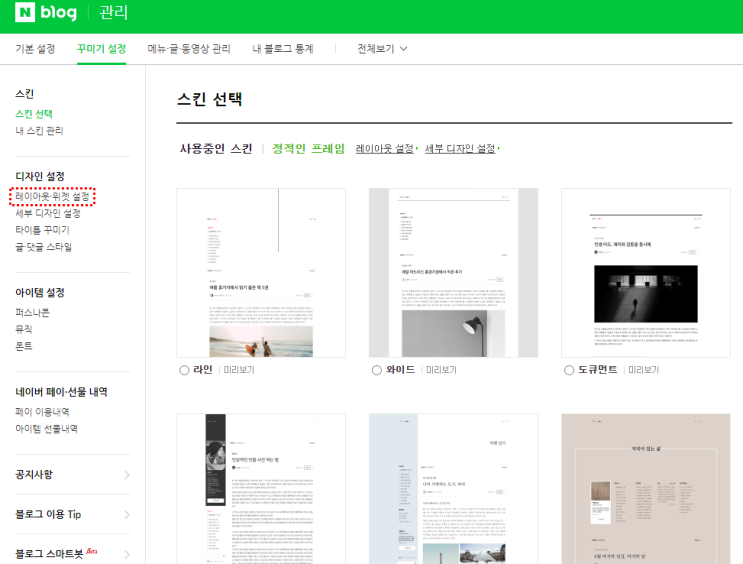Click the chevron next to 블로그 이용 Tip
The height and width of the screenshot is (564, 743).
(x=127, y=514)
